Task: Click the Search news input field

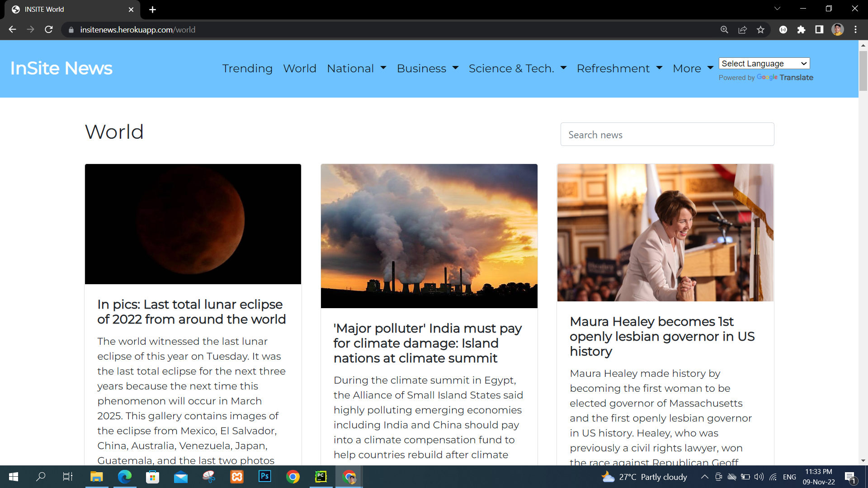Action: coord(667,134)
